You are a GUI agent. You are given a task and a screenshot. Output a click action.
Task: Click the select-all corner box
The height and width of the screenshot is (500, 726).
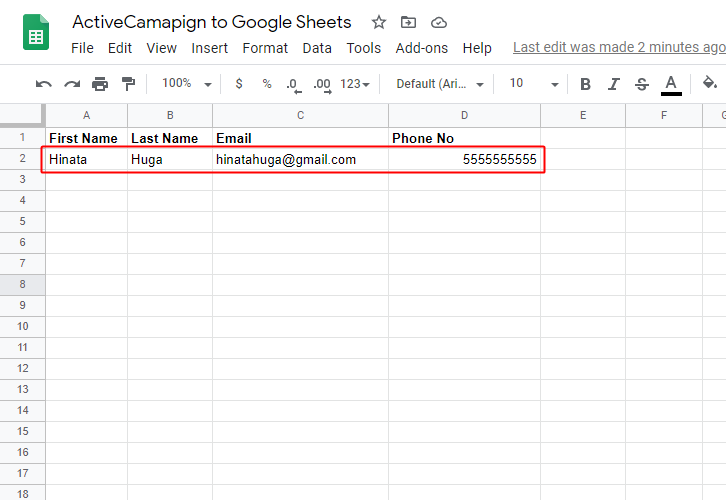22,115
